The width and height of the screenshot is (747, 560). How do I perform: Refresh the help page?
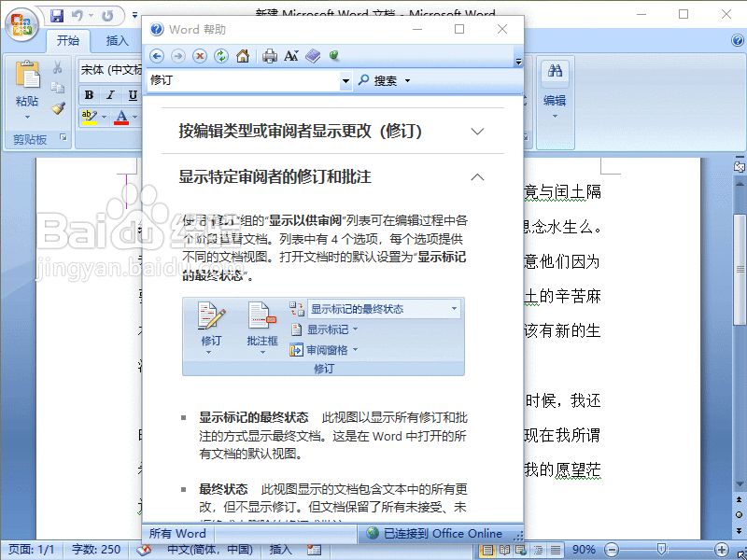(x=219, y=56)
